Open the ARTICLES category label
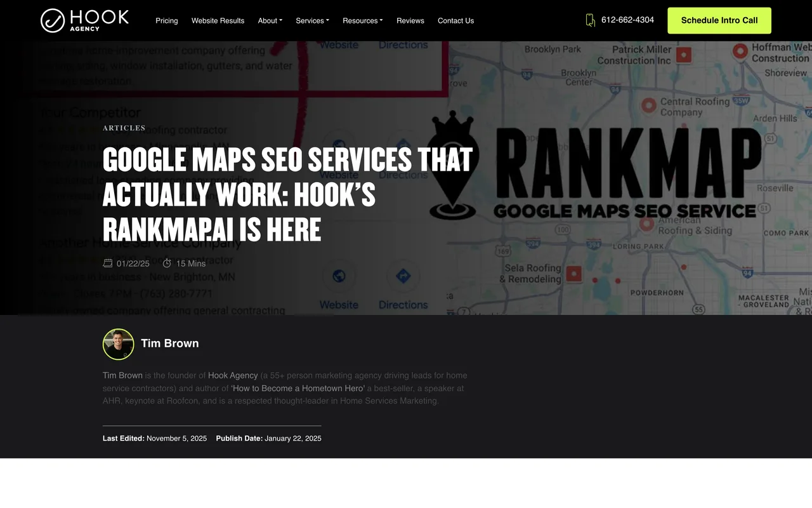The width and height of the screenshot is (812, 508). click(x=124, y=128)
